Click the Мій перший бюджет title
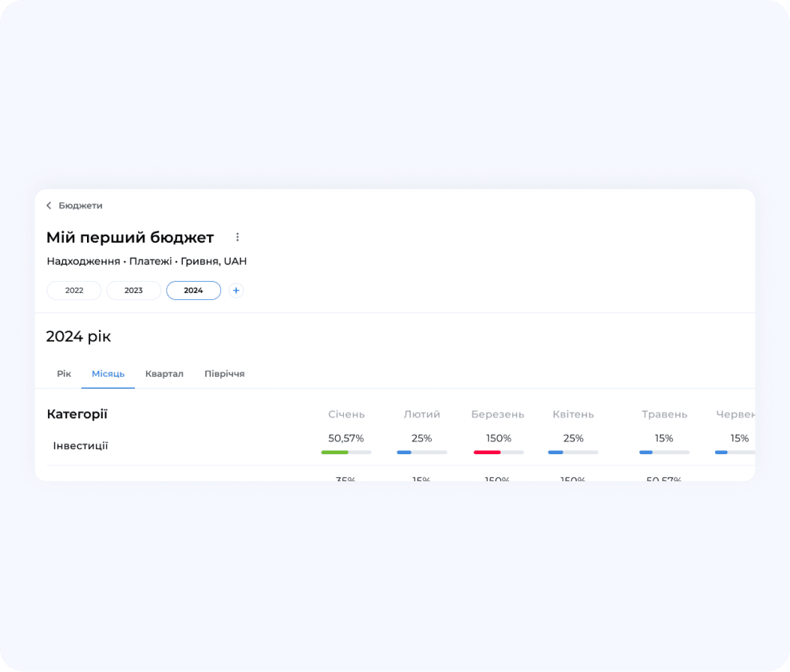 (x=130, y=237)
